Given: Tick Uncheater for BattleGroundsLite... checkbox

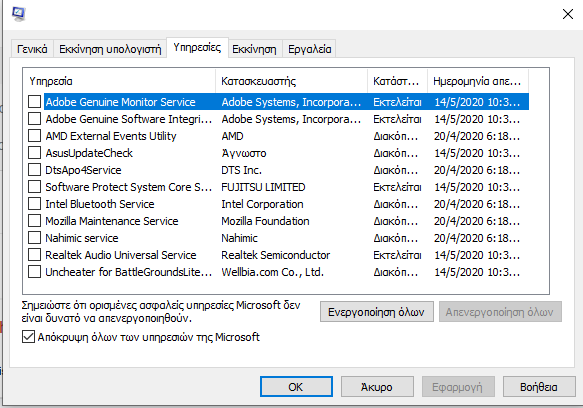Looking at the screenshot, I should click(x=35, y=272).
